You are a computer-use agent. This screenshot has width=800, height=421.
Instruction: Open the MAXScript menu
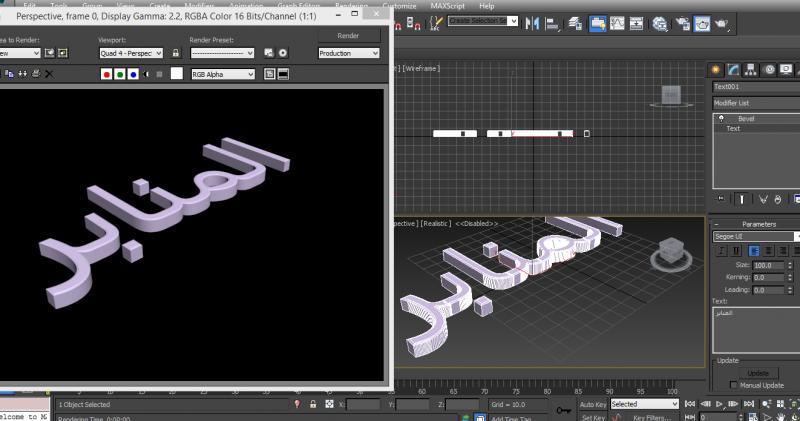click(447, 6)
